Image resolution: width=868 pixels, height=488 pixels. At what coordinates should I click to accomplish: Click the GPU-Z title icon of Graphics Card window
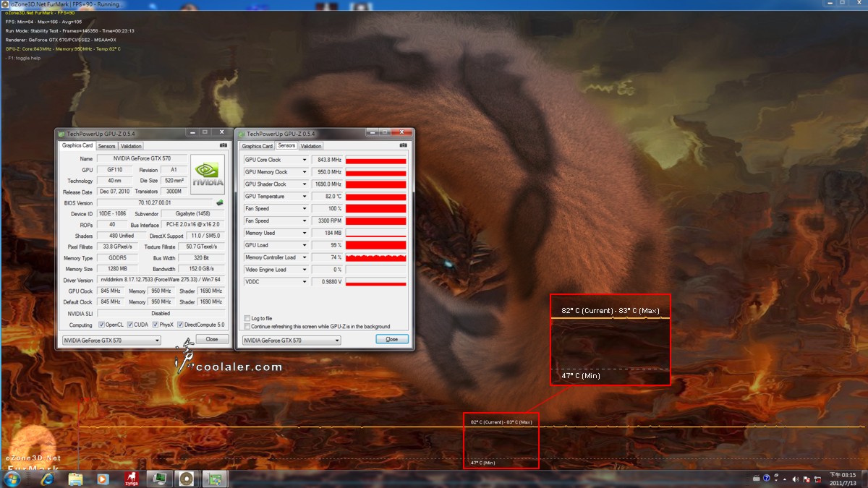pyautogui.click(x=61, y=133)
